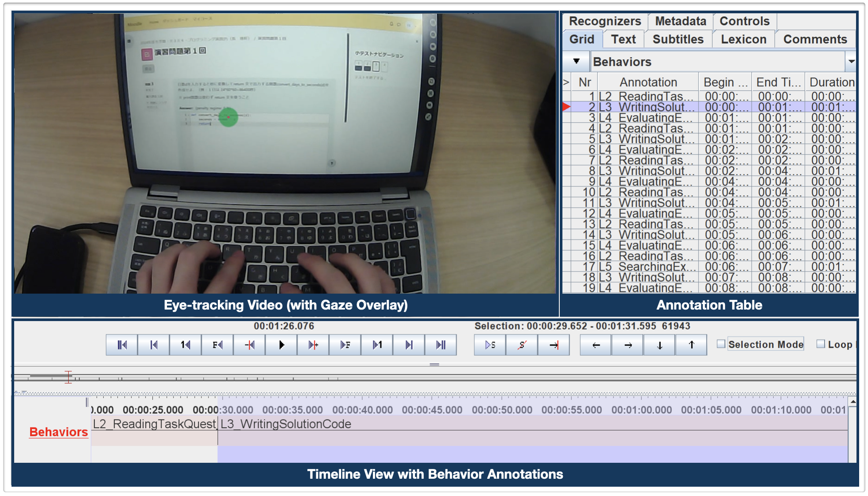
Task: Select row 5 L3 WritingSolut annotation
Action: pyautogui.click(x=709, y=139)
